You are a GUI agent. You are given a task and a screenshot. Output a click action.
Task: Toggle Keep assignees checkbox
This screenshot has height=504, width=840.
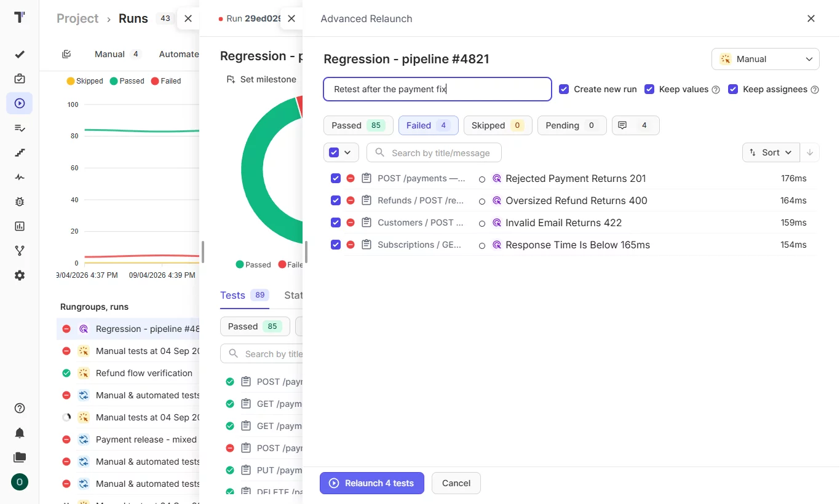733,89
